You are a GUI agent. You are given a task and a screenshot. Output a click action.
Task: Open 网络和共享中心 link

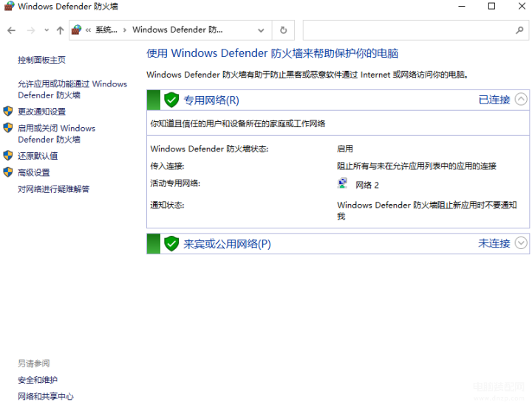point(46,396)
